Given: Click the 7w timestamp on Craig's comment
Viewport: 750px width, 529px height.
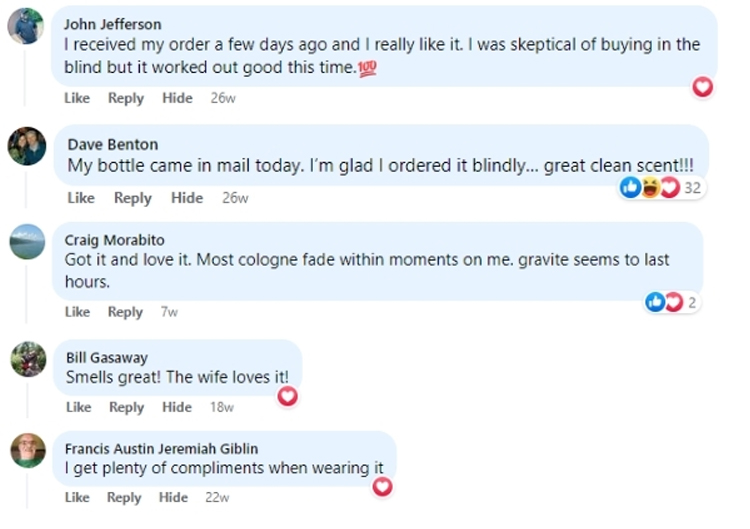Looking at the screenshot, I should pyautogui.click(x=169, y=312).
